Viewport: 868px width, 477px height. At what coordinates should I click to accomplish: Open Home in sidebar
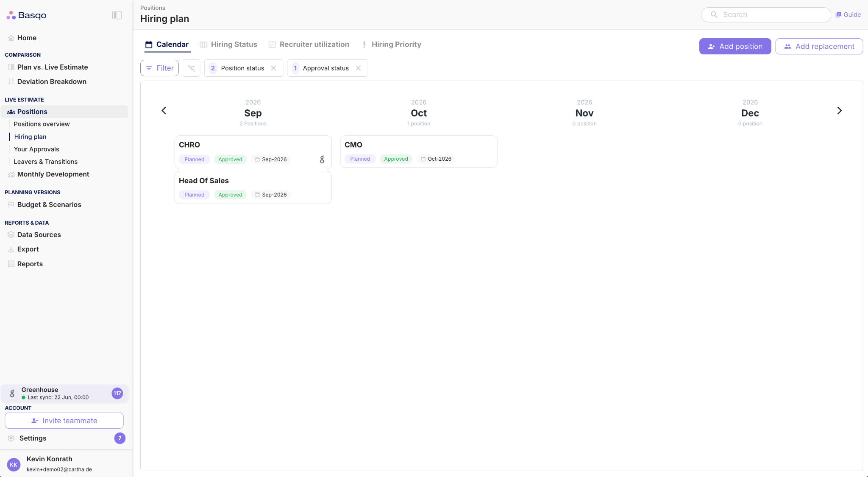tap(27, 38)
